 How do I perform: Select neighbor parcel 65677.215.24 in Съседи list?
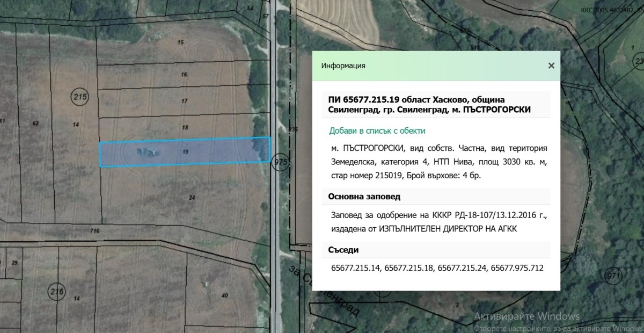pyautogui.click(x=462, y=268)
